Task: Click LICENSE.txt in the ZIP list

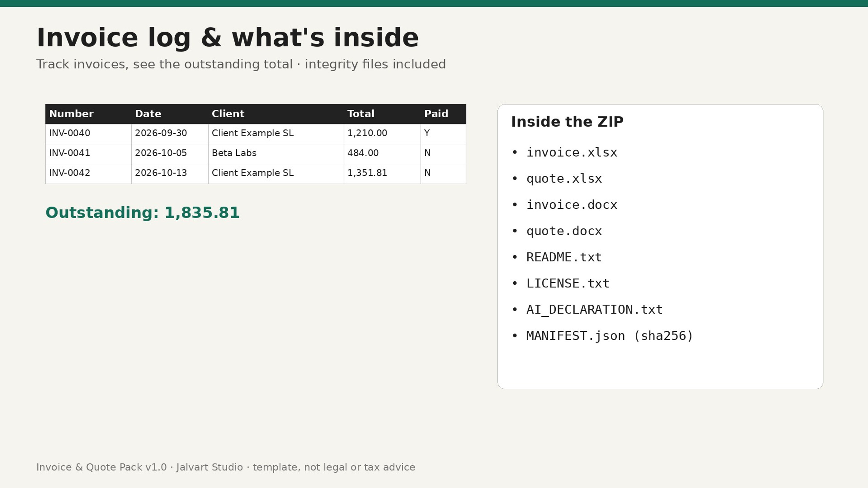Action: click(x=568, y=283)
